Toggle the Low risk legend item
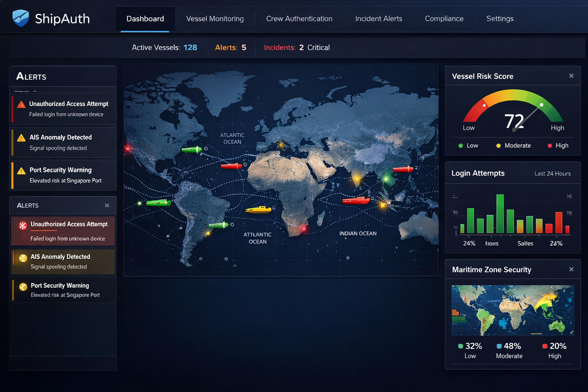Viewport: 588px width, 392px height. tap(468, 145)
